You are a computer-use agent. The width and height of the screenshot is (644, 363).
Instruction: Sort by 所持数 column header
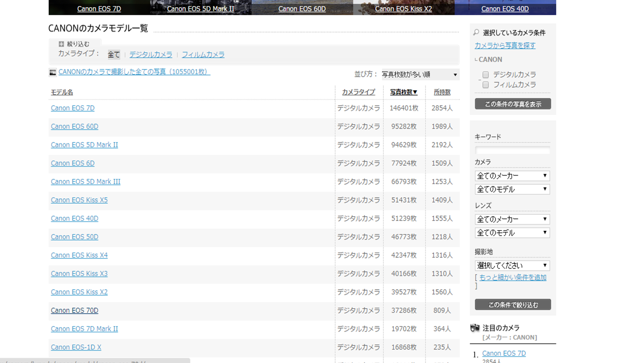click(x=442, y=92)
